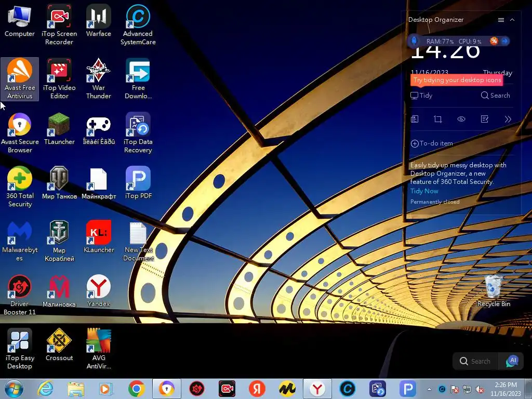Open red Yandex Я icon in taskbar
The width and height of the screenshot is (532, 399).
(257, 389)
